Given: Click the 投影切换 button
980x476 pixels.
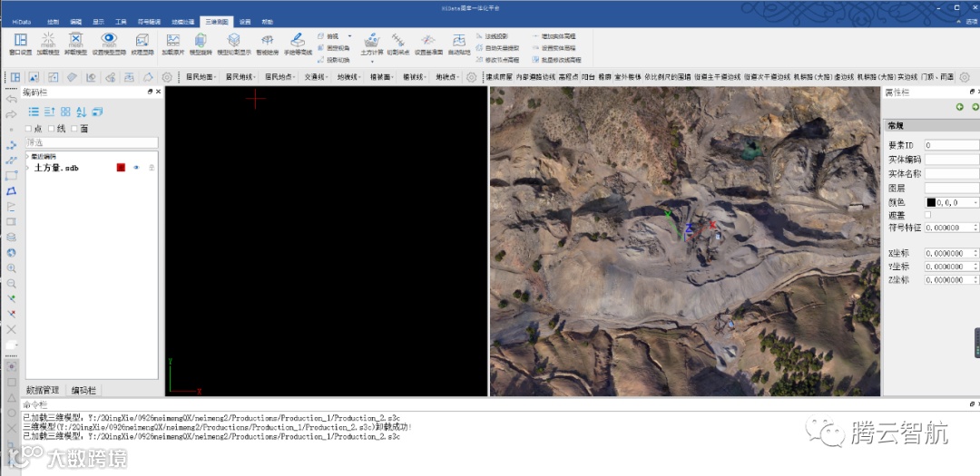Looking at the screenshot, I should (334, 60).
